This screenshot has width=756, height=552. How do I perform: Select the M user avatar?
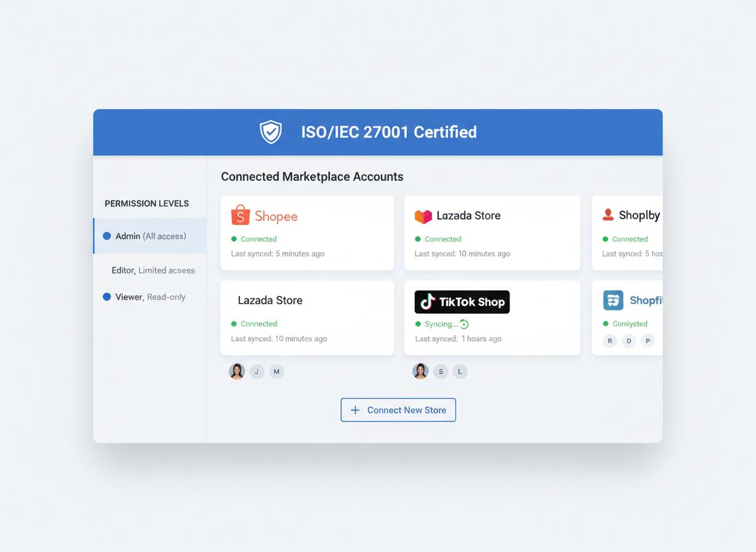tap(276, 372)
